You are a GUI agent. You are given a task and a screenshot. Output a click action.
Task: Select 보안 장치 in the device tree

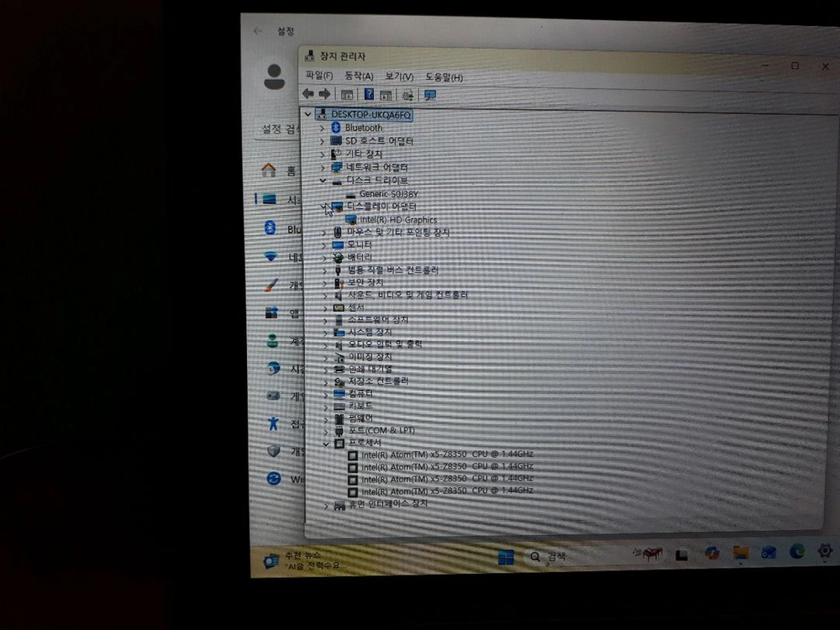365,282
